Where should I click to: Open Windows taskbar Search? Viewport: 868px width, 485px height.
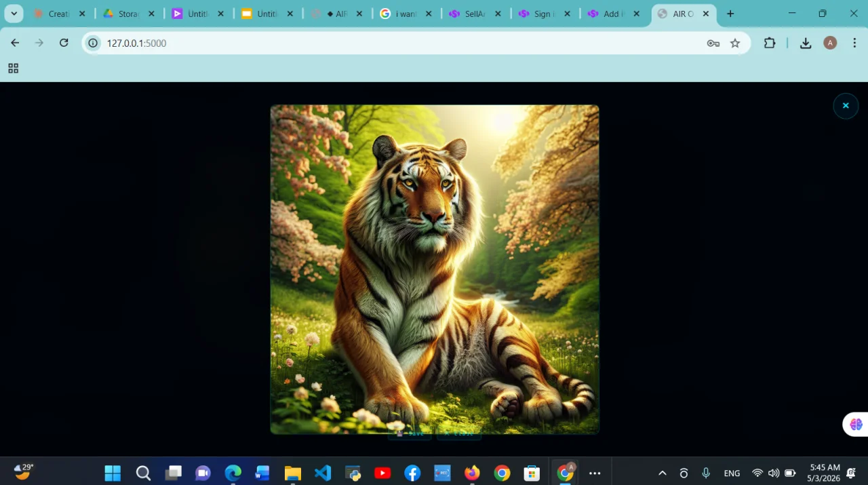(x=143, y=473)
